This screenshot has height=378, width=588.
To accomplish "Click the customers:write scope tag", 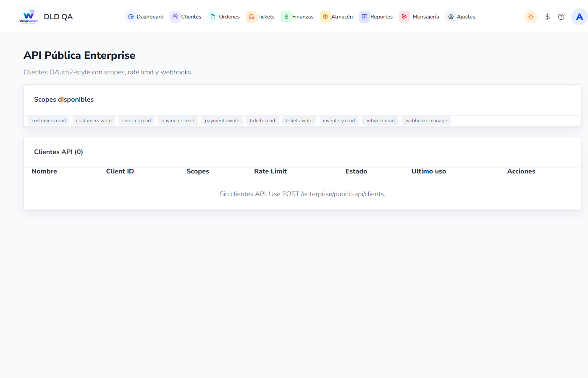I will coord(94,121).
